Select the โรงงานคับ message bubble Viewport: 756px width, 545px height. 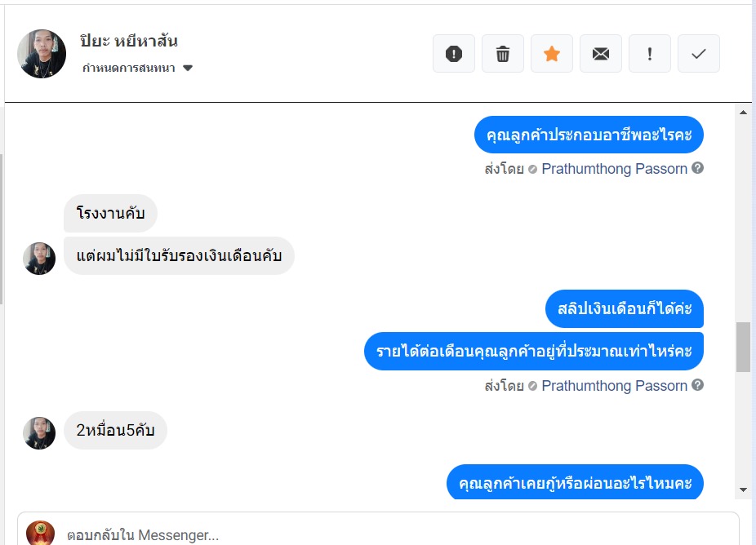pos(110,214)
